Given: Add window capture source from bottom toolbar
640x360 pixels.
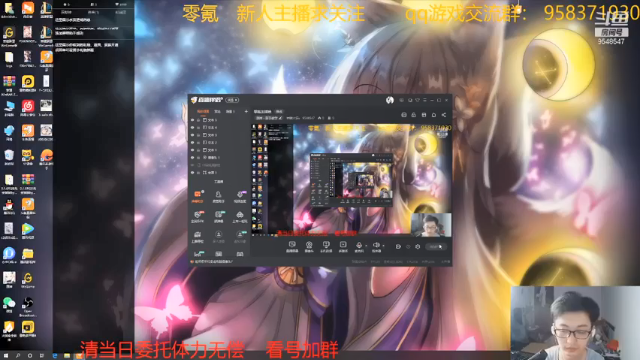Looking at the screenshot, I should (343, 246).
